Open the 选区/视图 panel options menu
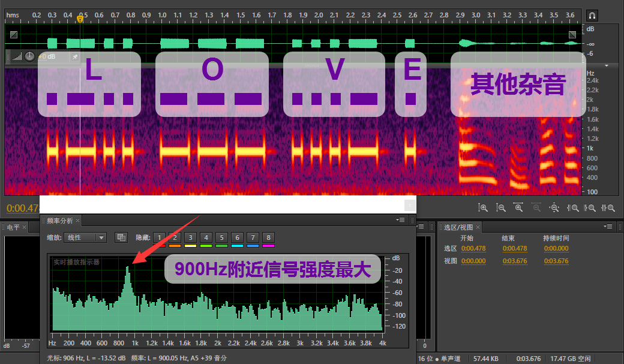Screen dimensions: 624x364 tap(610, 227)
